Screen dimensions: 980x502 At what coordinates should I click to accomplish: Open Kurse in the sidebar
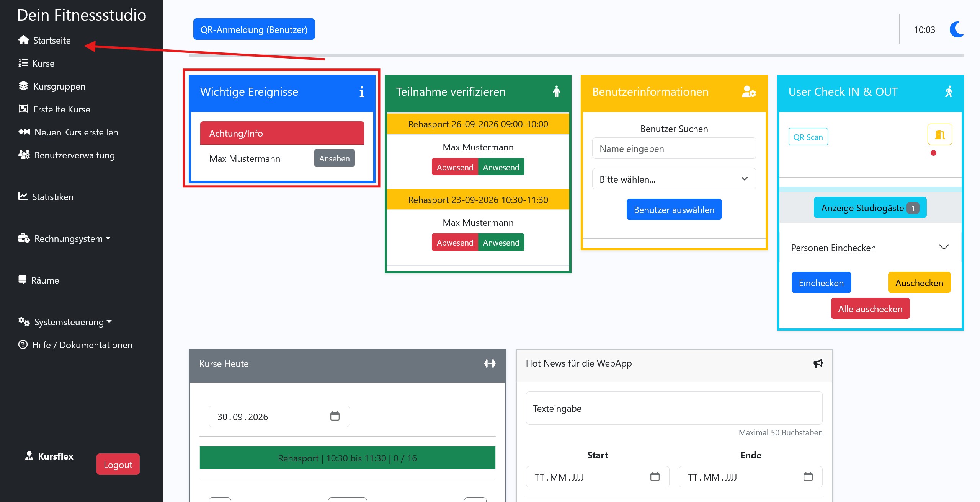[x=36, y=63]
